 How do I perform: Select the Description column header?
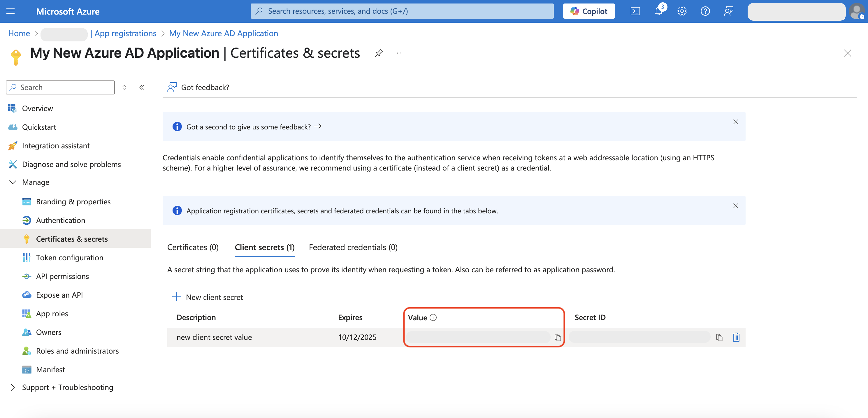pyautogui.click(x=196, y=317)
